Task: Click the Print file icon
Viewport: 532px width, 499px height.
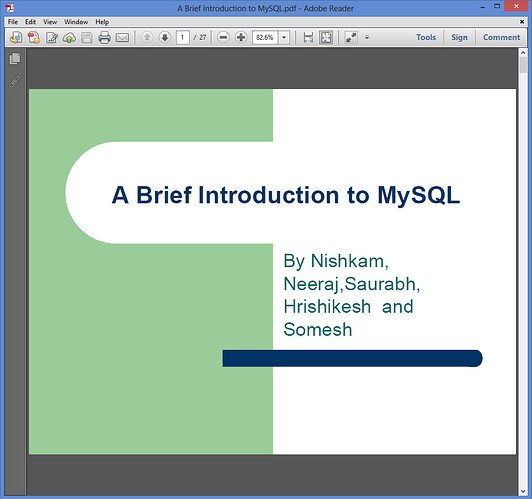Action: 104,37
